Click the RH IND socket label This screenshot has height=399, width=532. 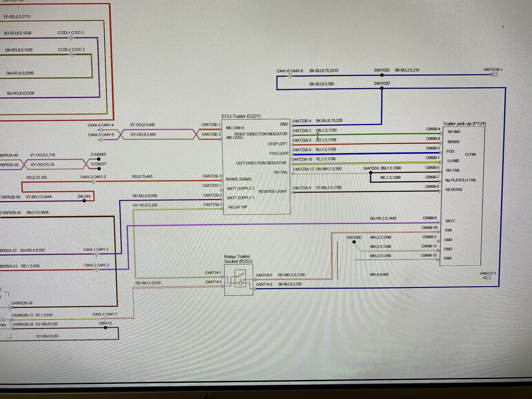point(454,132)
